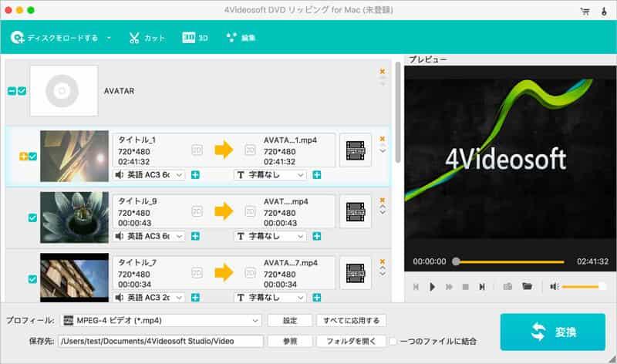The image size is (617, 364).
Task: Open the subtitle dropdown for タイトル_1
Action: coord(271,175)
